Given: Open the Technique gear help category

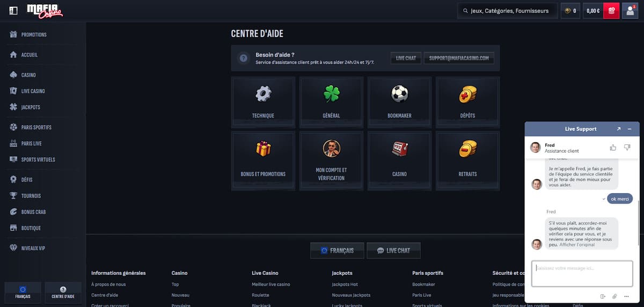Looking at the screenshot, I should pyautogui.click(x=263, y=100).
